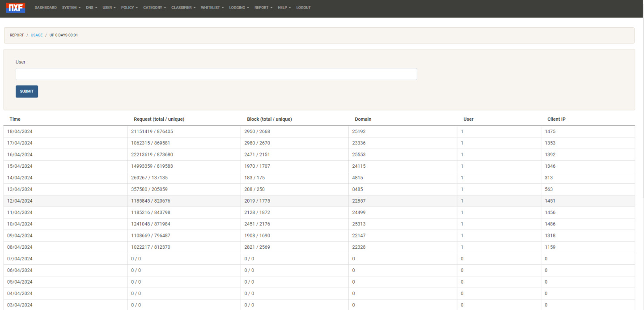644x310 pixels.
Task: Focus the User text input field
Action: pyautogui.click(x=216, y=74)
